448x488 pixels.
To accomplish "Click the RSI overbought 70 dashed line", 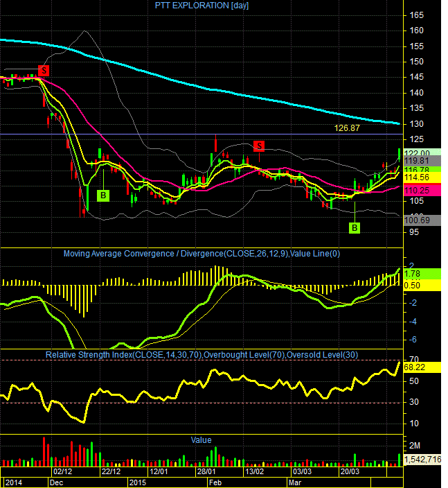I will [x=201, y=360].
